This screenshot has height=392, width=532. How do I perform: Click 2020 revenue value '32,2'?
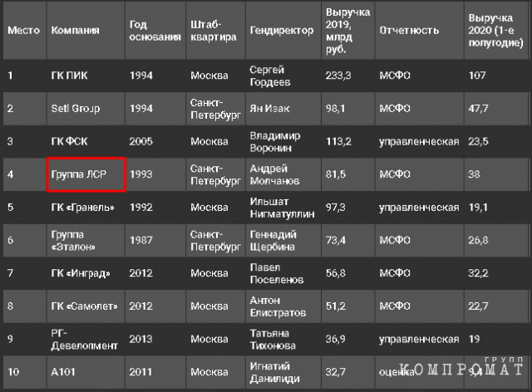479,273
